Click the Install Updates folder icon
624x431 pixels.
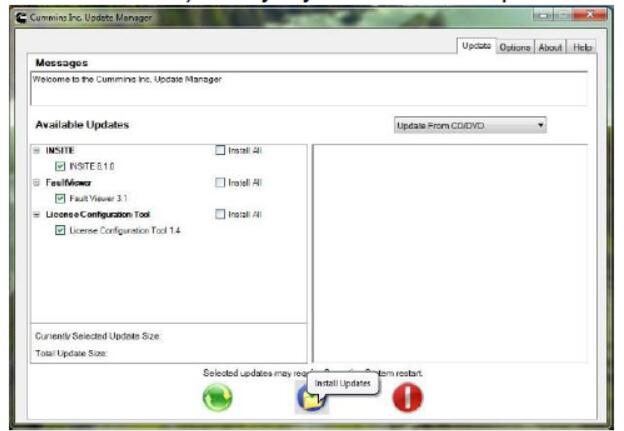tap(312, 398)
